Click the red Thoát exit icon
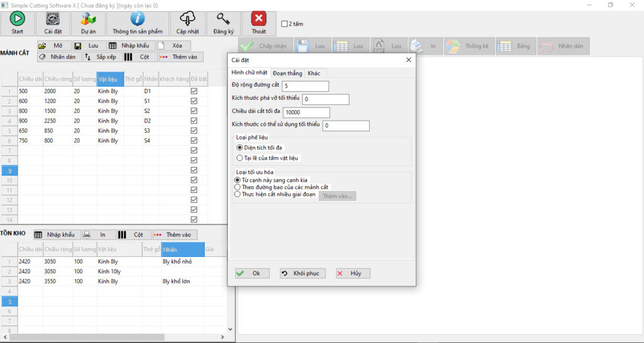Image resolution: width=644 pixels, height=343 pixels. (x=258, y=18)
